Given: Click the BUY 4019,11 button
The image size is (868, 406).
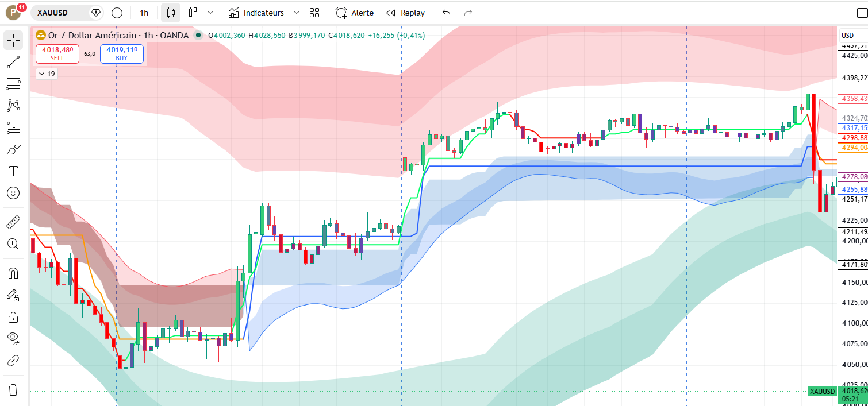Looking at the screenshot, I should pos(121,54).
